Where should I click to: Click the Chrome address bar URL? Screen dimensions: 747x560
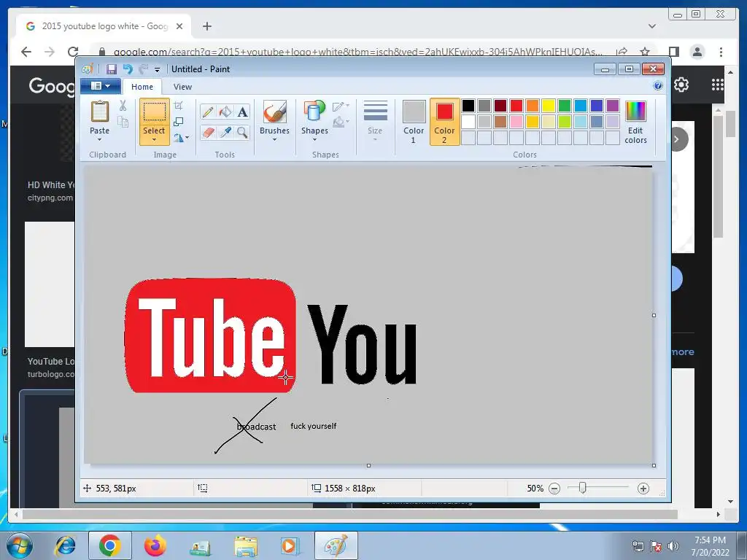(x=357, y=52)
